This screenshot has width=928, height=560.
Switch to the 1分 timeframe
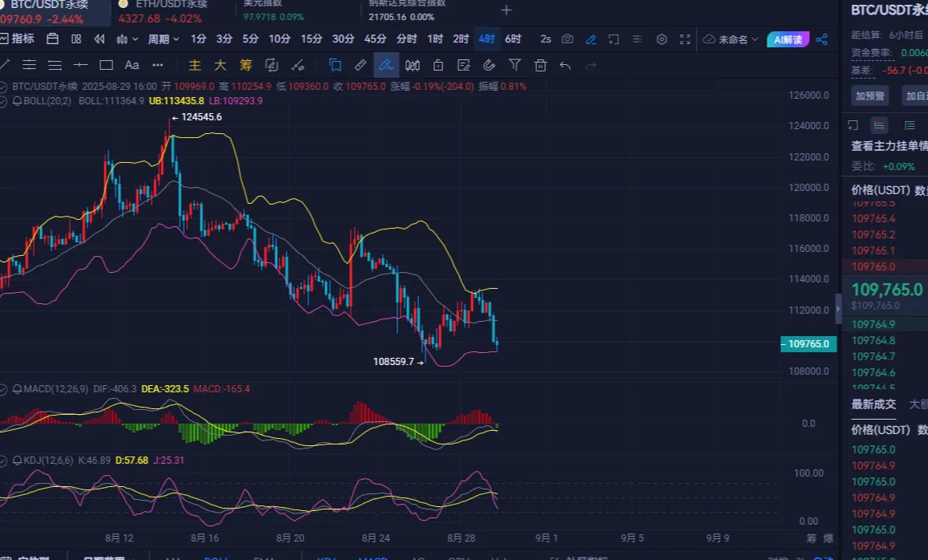click(x=198, y=39)
